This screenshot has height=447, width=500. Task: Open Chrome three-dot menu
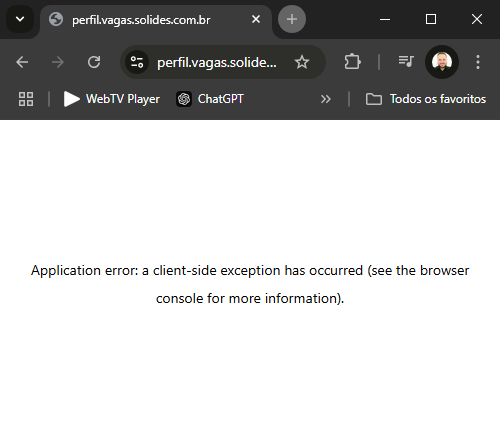(478, 62)
